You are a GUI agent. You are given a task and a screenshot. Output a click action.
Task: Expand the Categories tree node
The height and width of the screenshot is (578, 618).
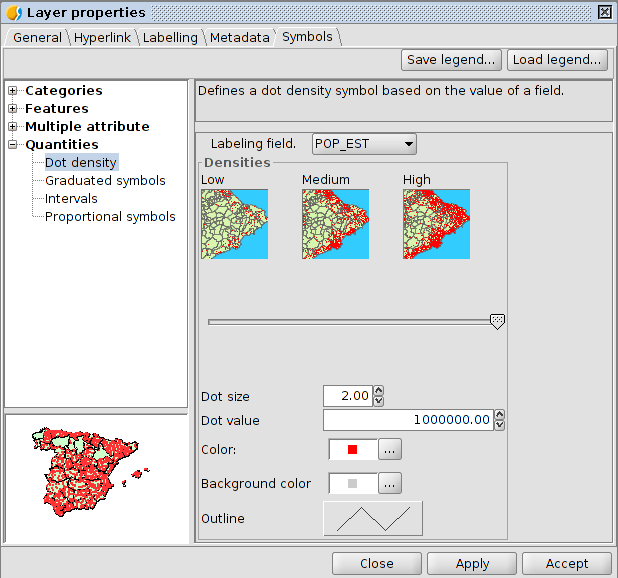(x=13, y=91)
